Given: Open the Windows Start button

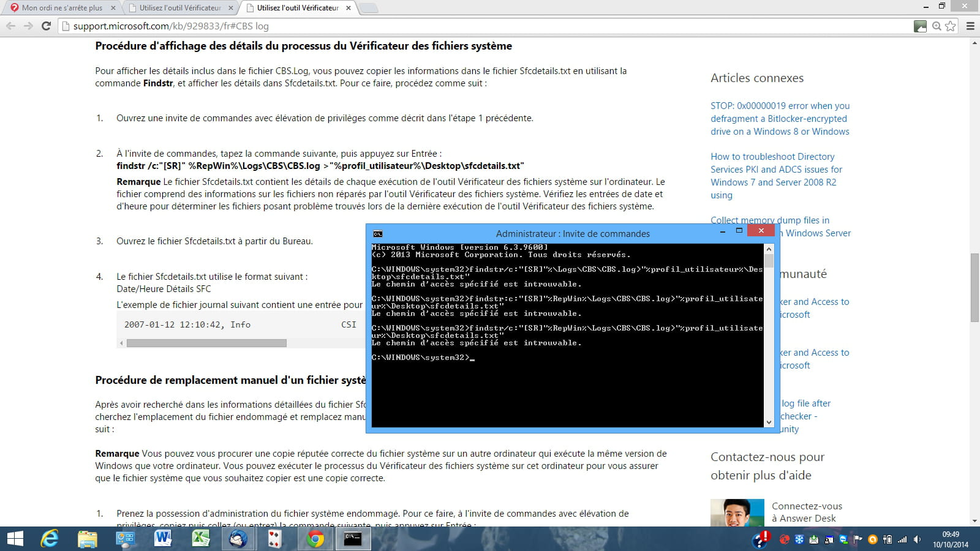Looking at the screenshot, I should (15, 539).
